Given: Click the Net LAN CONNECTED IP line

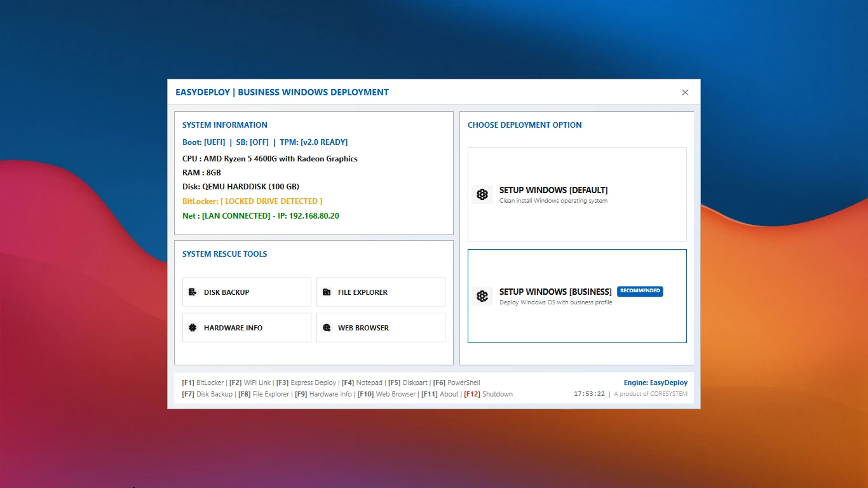Looking at the screenshot, I should click(261, 216).
